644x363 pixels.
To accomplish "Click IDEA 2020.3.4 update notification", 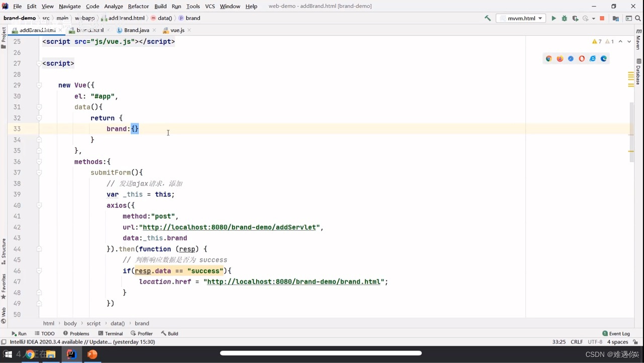I will [x=83, y=342].
